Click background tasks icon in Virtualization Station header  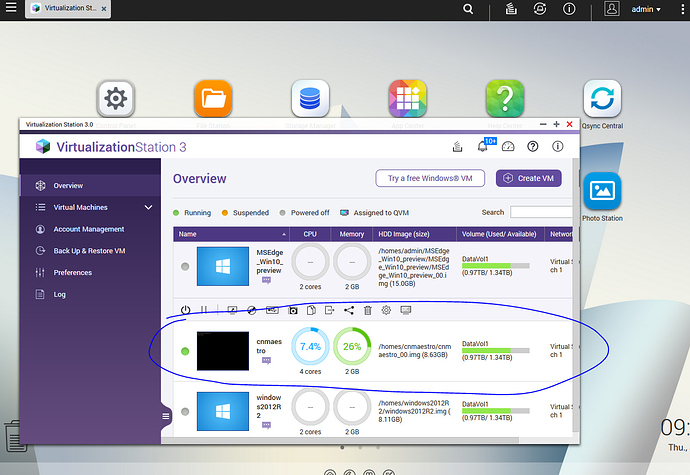458,146
